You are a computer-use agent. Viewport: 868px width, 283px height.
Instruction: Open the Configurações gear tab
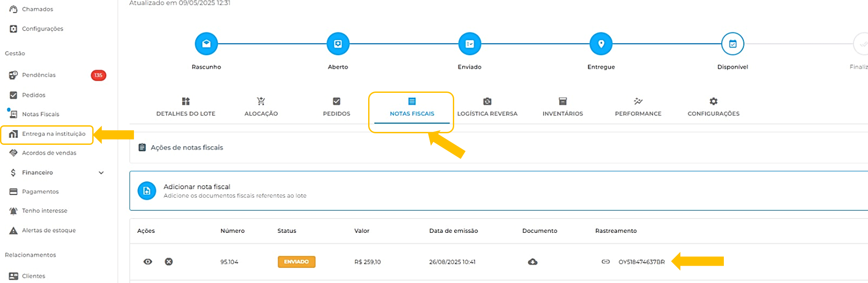[x=713, y=108]
